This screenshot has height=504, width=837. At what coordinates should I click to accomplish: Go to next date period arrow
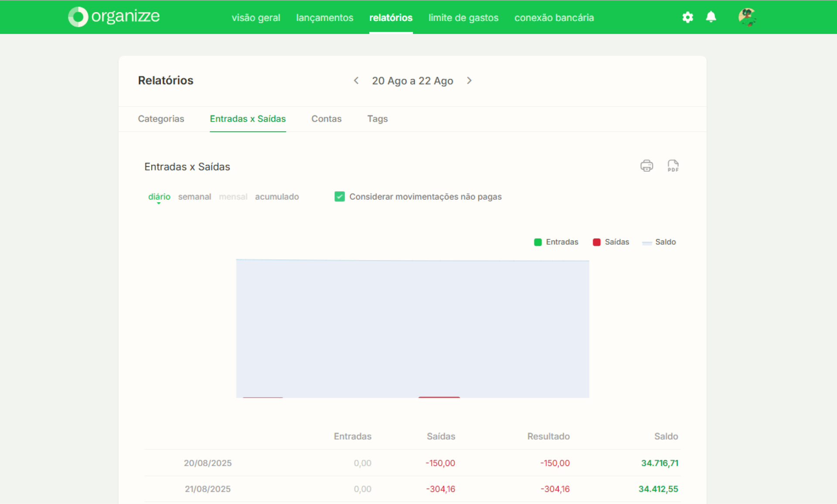pyautogui.click(x=469, y=81)
